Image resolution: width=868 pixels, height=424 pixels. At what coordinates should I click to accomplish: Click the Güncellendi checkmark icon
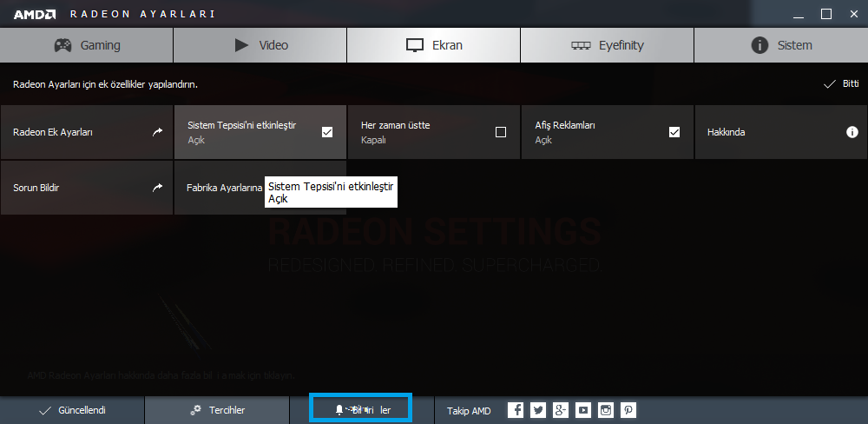[x=45, y=411]
